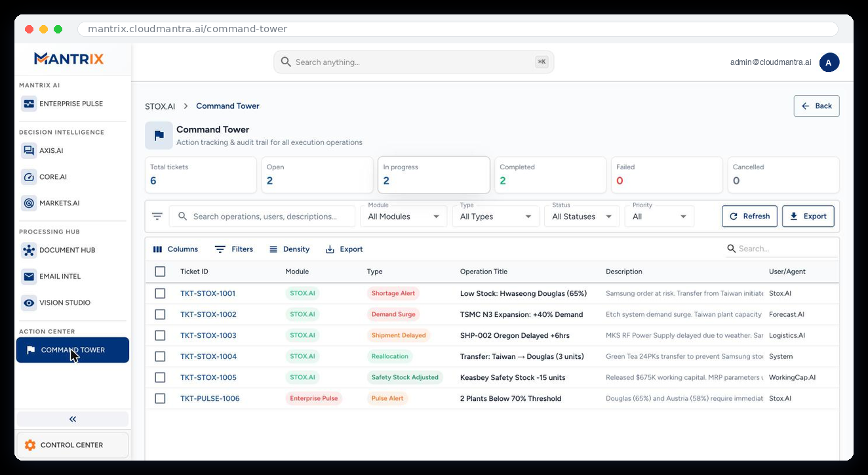Open the Status dropdown
This screenshot has height=475, width=868.
[582, 217]
